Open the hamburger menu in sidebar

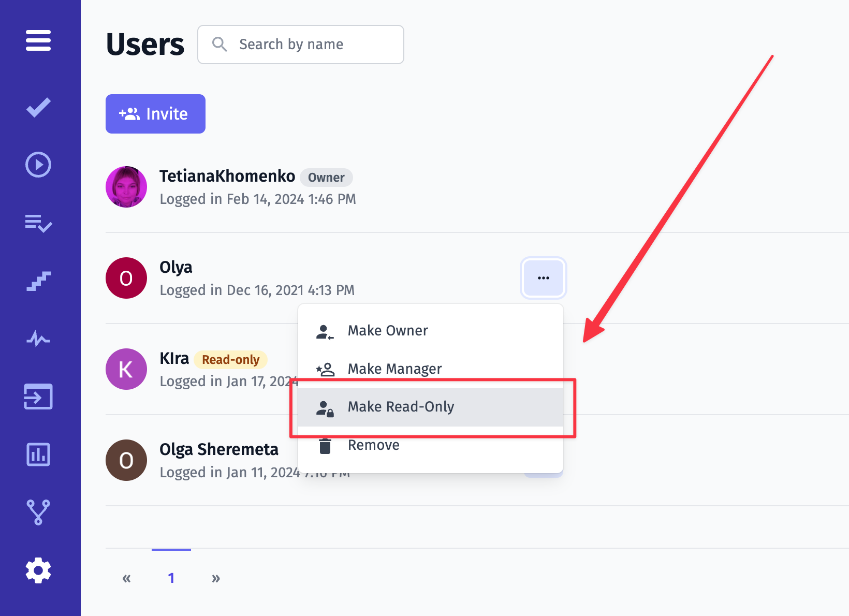tap(38, 40)
